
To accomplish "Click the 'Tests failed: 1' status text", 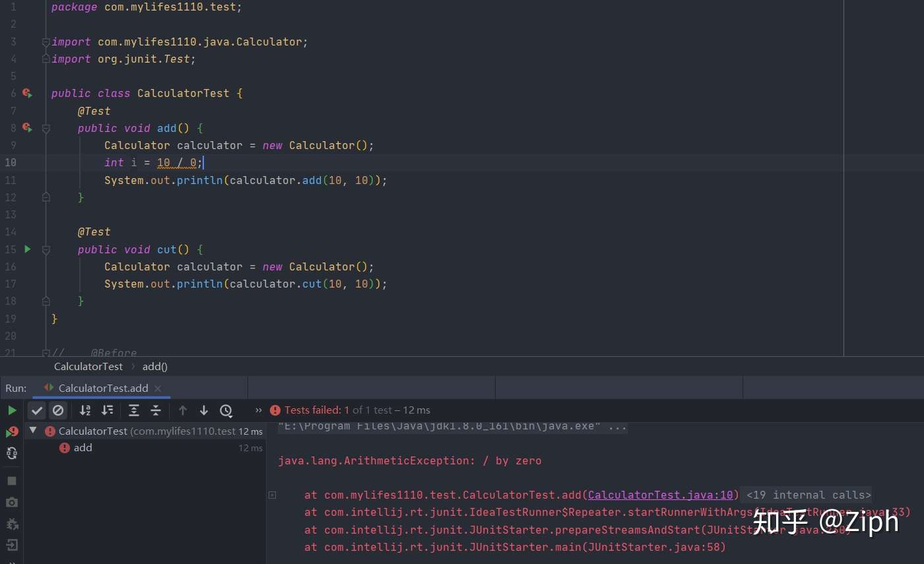I will (x=317, y=410).
